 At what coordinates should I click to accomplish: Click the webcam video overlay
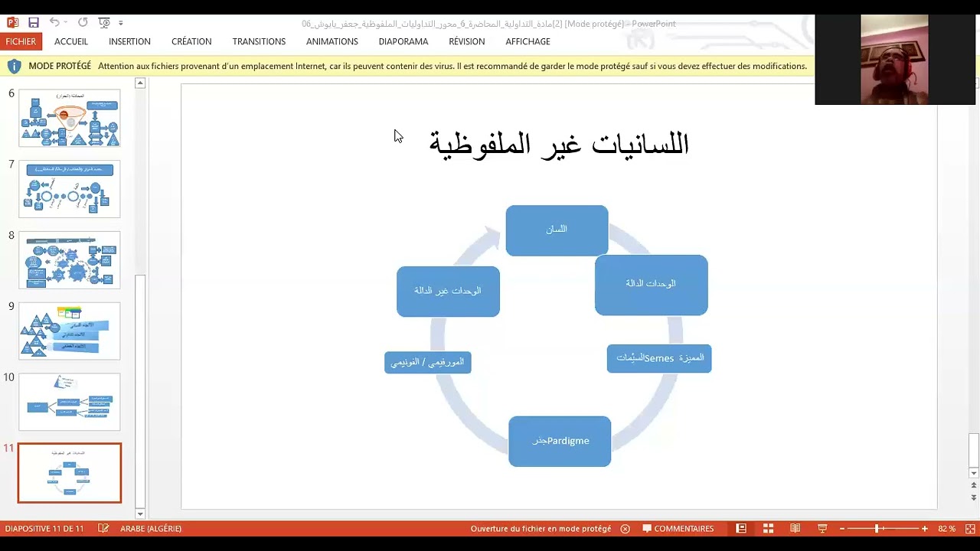895,59
